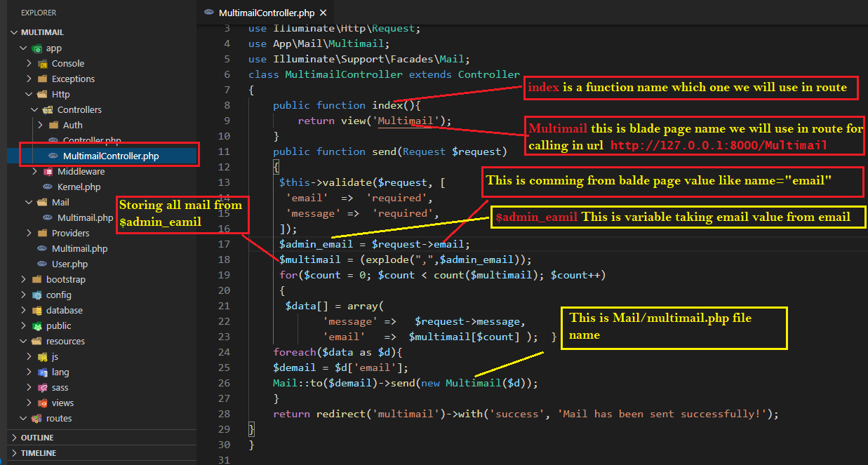Click line 17 in the code editor
Image resolution: width=868 pixels, height=465 pixels.
pyautogui.click(x=373, y=244)
